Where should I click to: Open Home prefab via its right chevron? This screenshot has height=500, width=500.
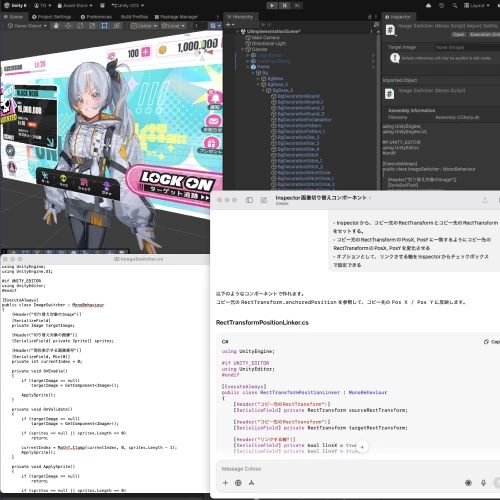(373, 67)
